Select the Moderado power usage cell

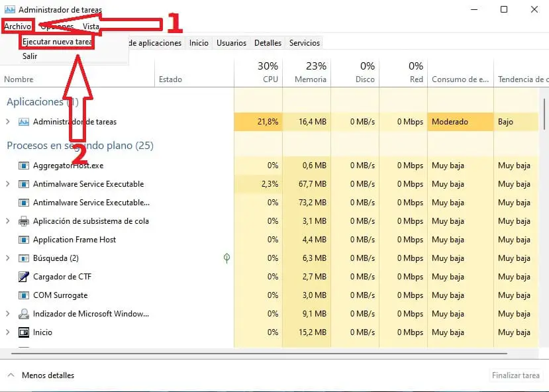pos(460,122)
